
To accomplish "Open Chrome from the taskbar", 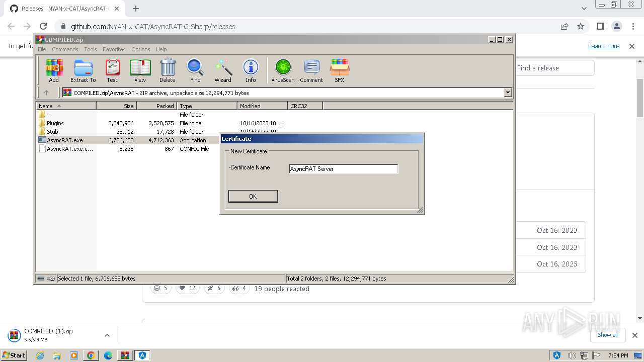I will 91,355.
